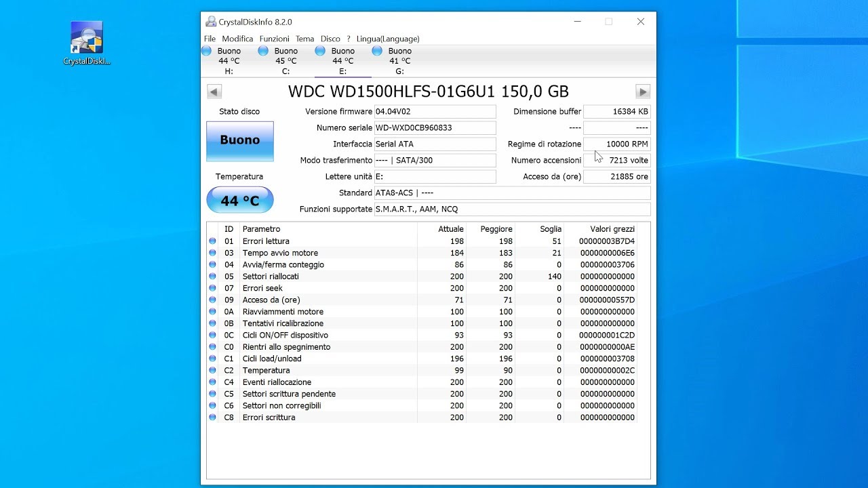
Task: Click Peggiore value 183 for Tempo avvio motore
Action: tap(505, 253)
